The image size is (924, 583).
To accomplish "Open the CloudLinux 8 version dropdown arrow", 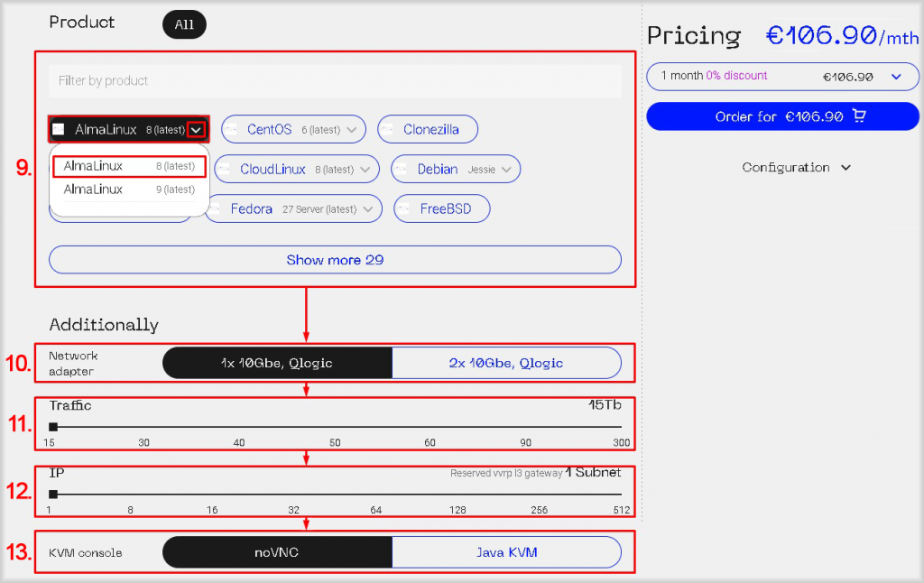I will point(365,169).
